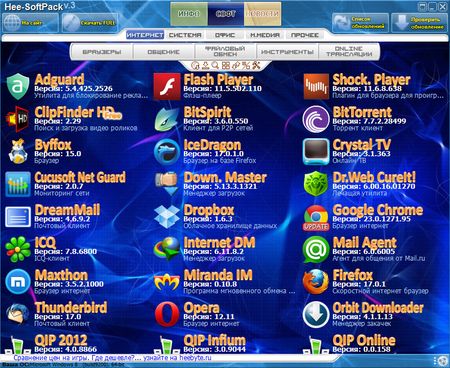Choose the ClipFinder HD icon

tap(17, 119)
